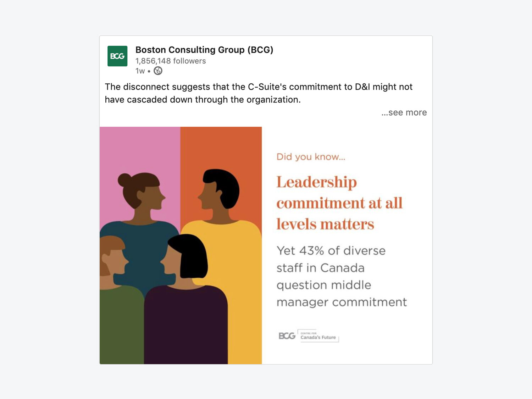Image resolution: width=532 pixels, height=399 pixels.
Task: Click the Leadership commitment headline in image
Action: pos(339,203)
